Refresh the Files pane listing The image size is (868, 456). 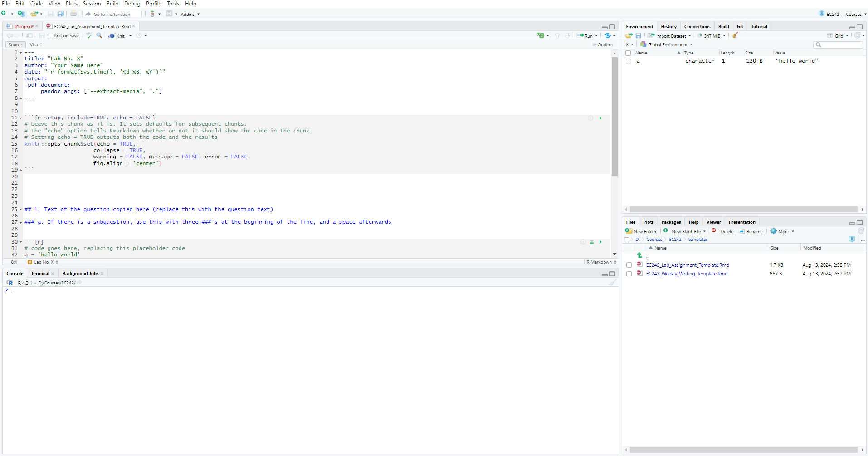(861, 231)
